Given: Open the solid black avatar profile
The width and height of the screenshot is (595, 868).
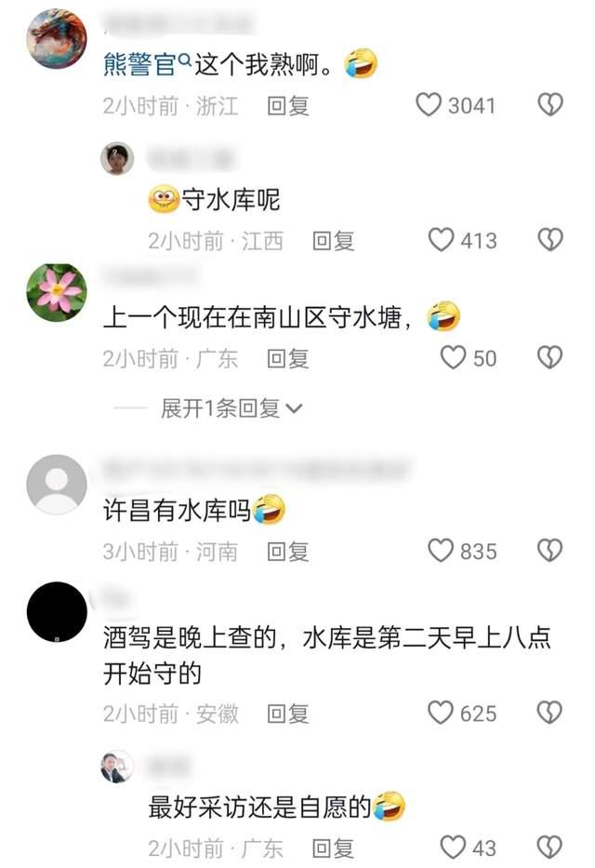Looking at the screenshot, I should [x=57, y=612].
